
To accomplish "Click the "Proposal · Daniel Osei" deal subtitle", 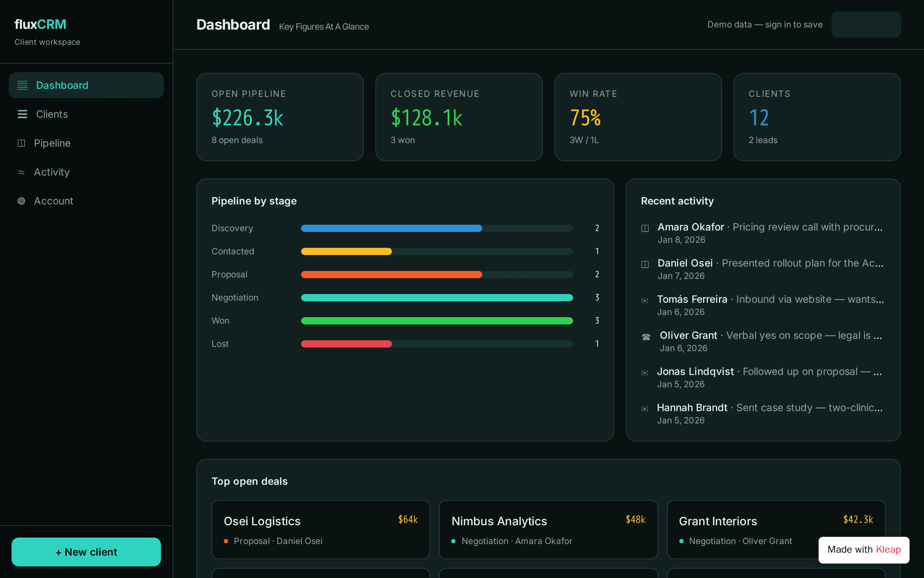I will pyautogui.click(x=278, y=541).
